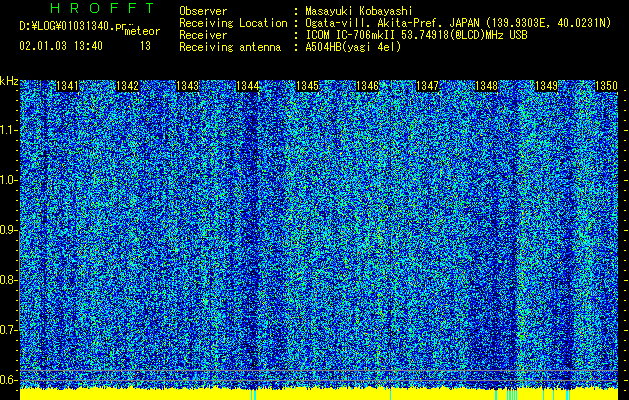The image size is (629, 400).
Task: Click the 'meteor' label
Action: (x=142, y=31)
